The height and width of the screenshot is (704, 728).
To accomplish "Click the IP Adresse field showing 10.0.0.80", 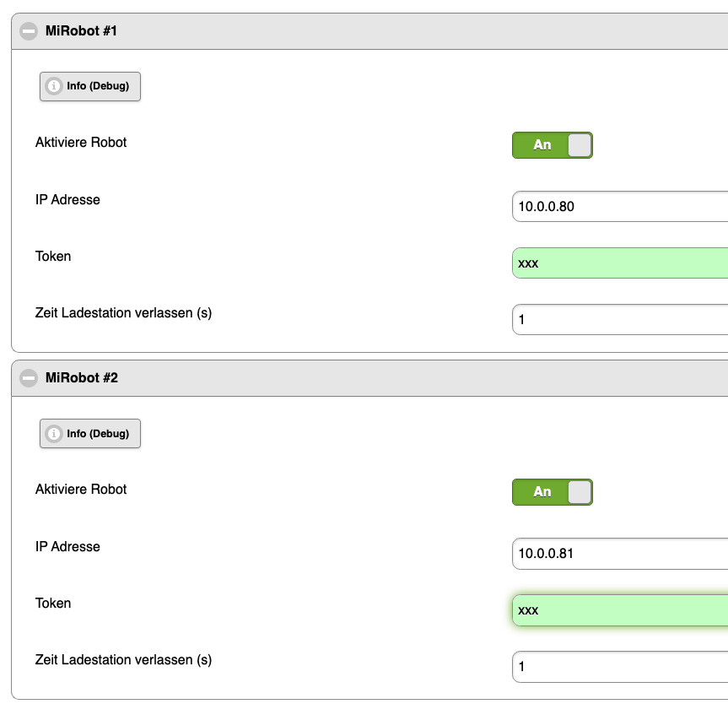I will pyautogui.click(x=620, y=206).
